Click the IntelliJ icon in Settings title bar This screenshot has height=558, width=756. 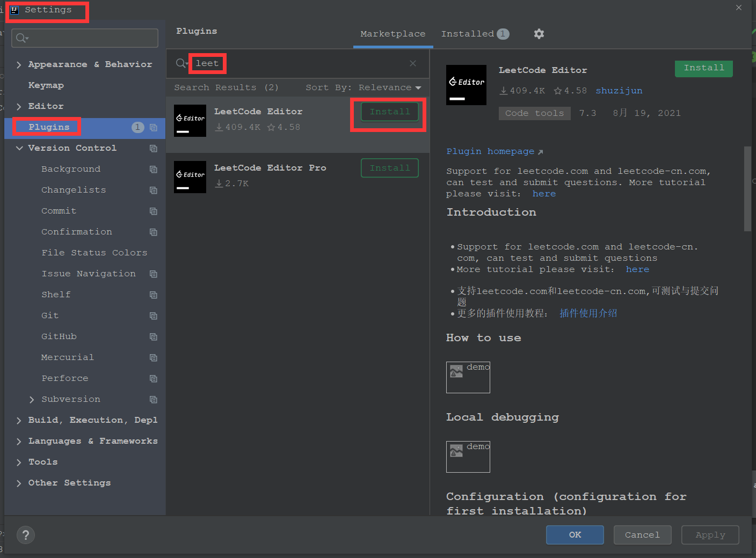point(14,10)
